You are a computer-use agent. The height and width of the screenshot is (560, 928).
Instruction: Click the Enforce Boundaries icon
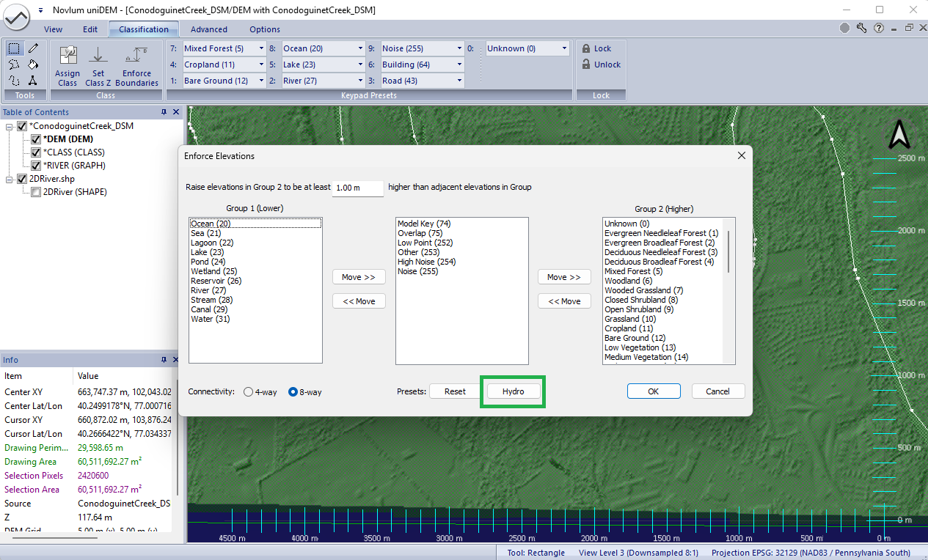136,56
